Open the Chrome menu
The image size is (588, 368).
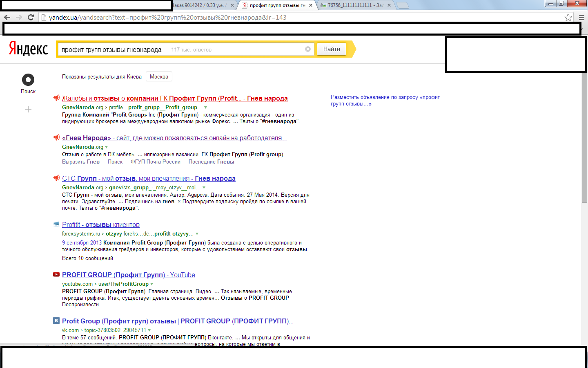point(581,17)
